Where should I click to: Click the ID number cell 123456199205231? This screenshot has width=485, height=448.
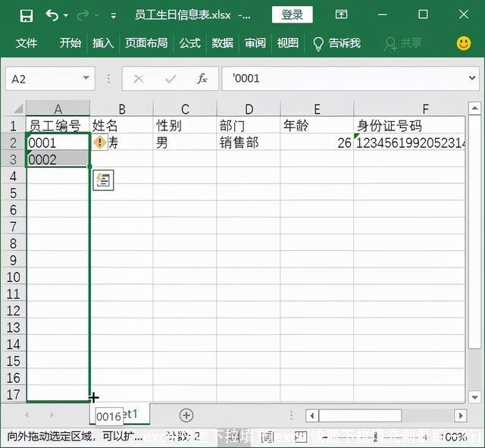[409, 143]
